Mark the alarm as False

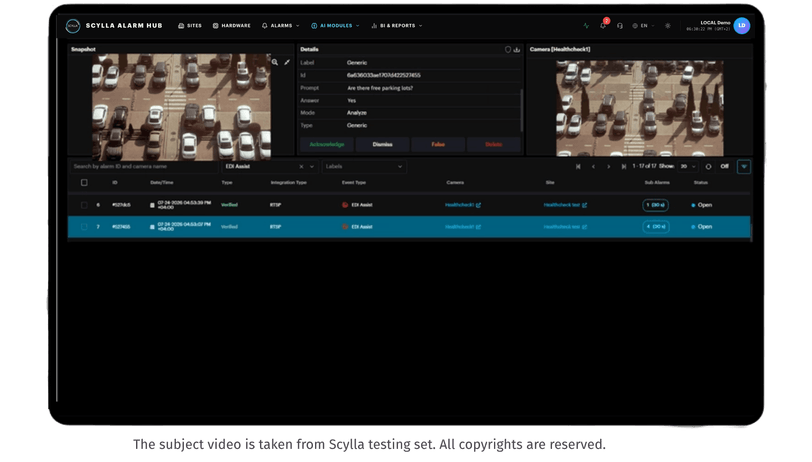[x=438, y=145]
